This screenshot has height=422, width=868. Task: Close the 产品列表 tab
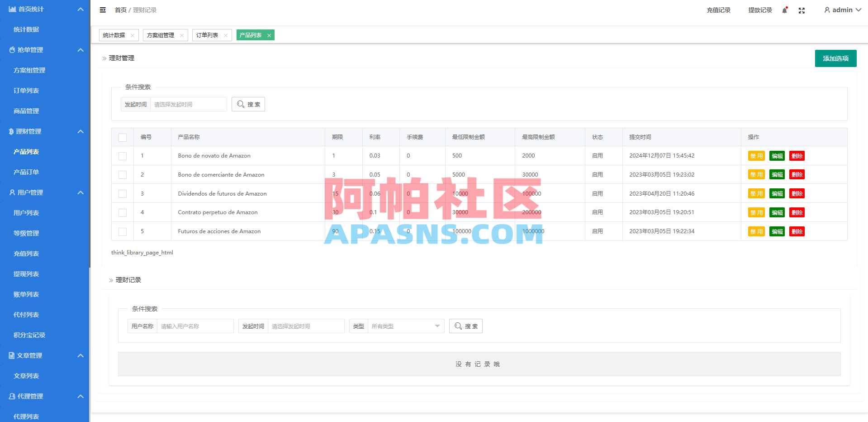[269, 35]
